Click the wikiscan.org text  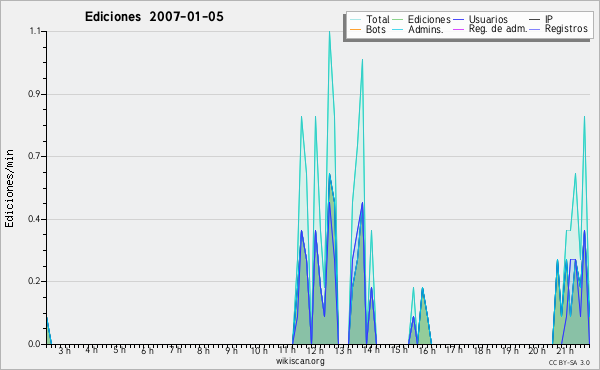[300, 361]
